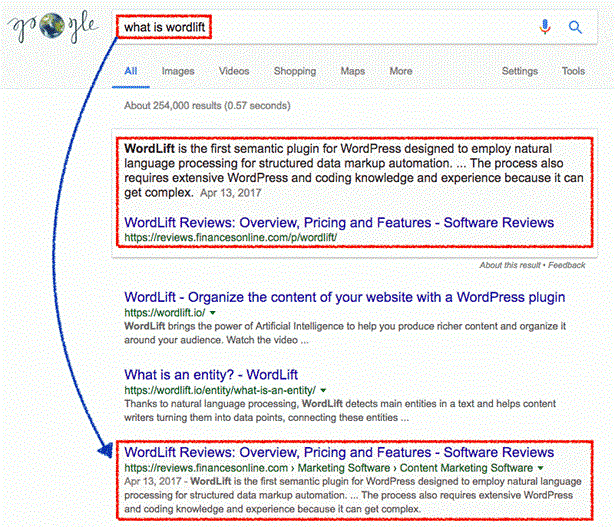Open the Maps tab
This screenshot has height=527, width=615.
point(353,71)
